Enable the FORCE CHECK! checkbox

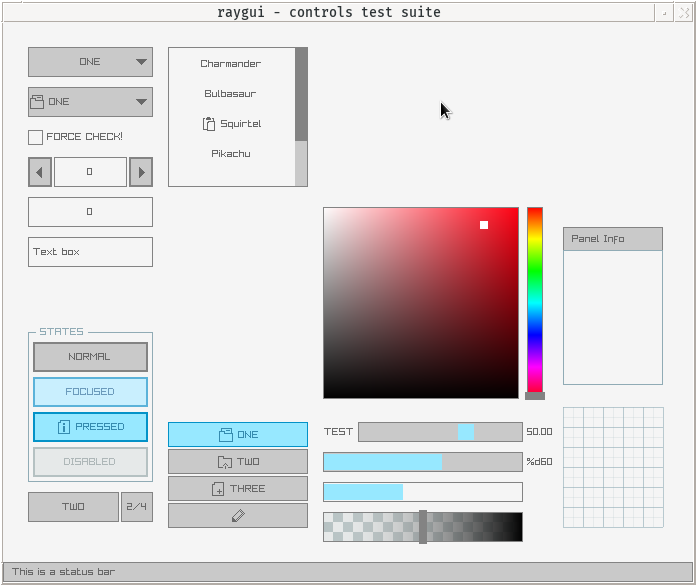tap(36, 137)
